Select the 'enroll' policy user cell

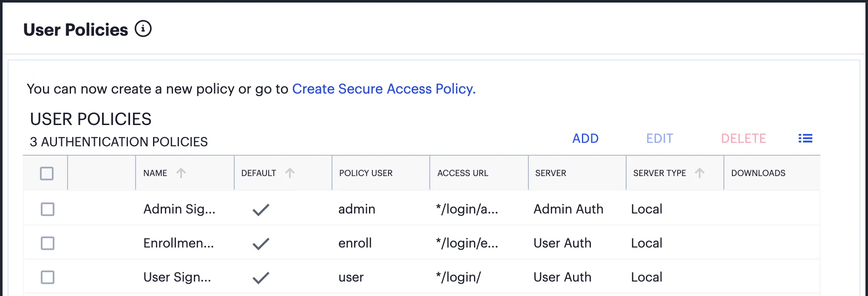(355, 243)
